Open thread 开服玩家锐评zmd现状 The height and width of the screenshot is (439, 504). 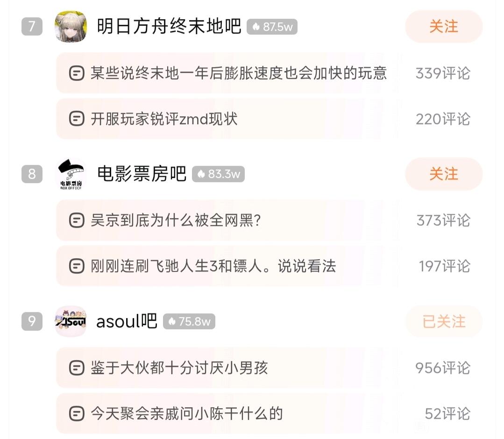(x=164, y=119)
